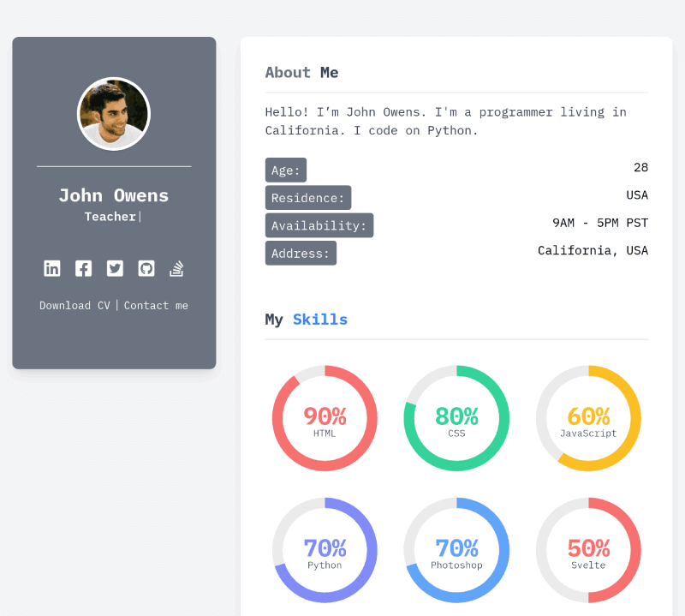Select the Address badge
Screen dimensions: 685x616
pos(301,253)
